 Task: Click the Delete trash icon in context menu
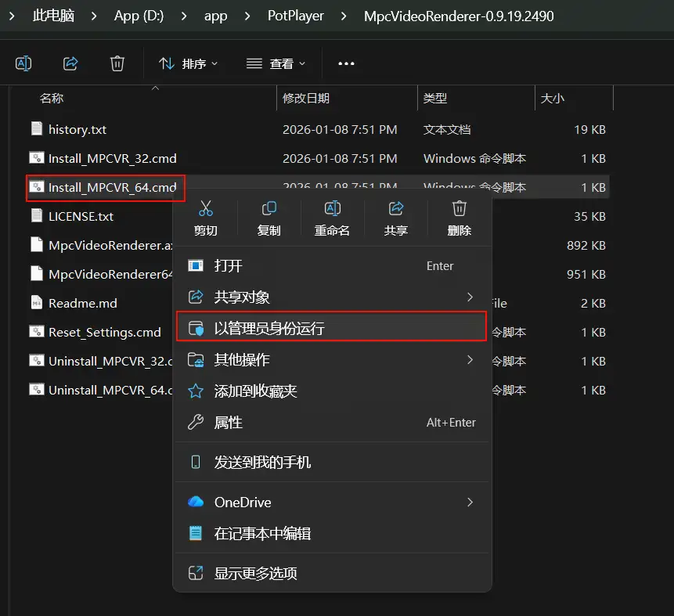pos(460,209)
